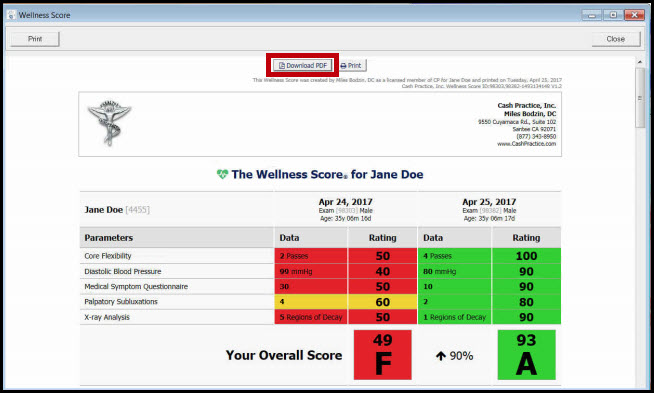
Task: Click the Apr 24, 2017 exam date header
Action: tap(345, 202)
